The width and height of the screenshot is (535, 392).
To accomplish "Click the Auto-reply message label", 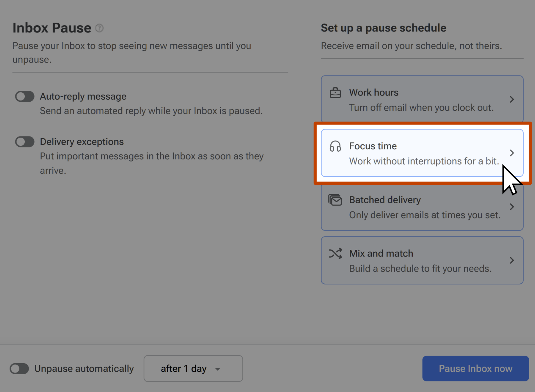I will pyautogui.click(x=83, y=96).
